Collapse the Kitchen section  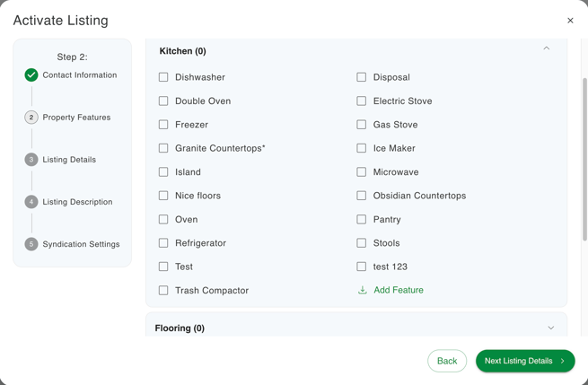[x=546, y=48]
